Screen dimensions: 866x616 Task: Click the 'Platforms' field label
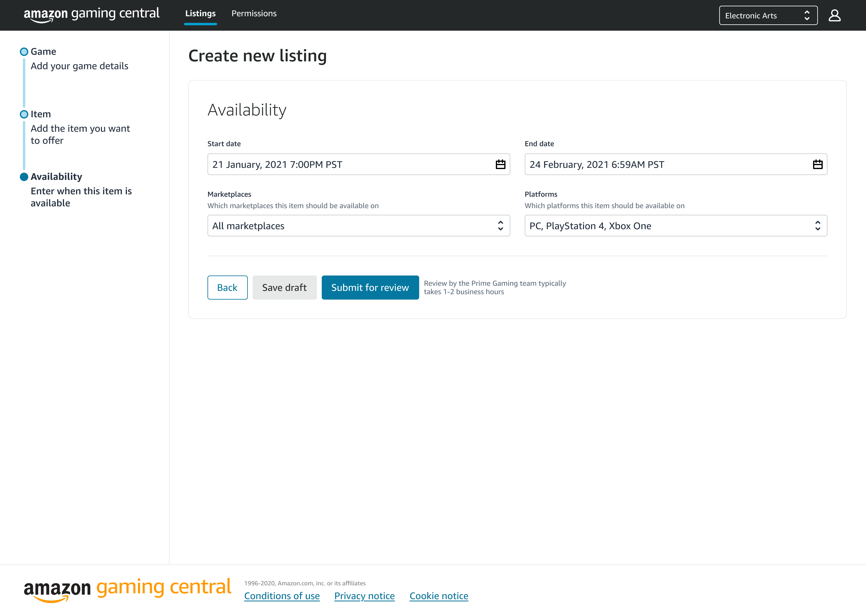(x=541, y=194)
